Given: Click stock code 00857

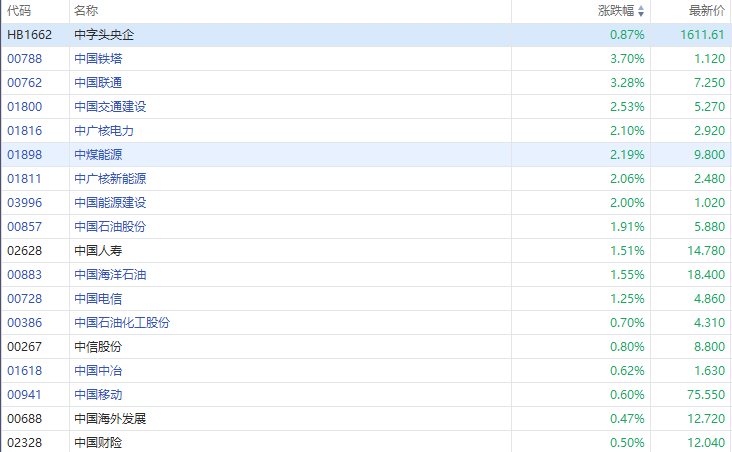Looking at the screenshot, I should (x=24, y=226).
